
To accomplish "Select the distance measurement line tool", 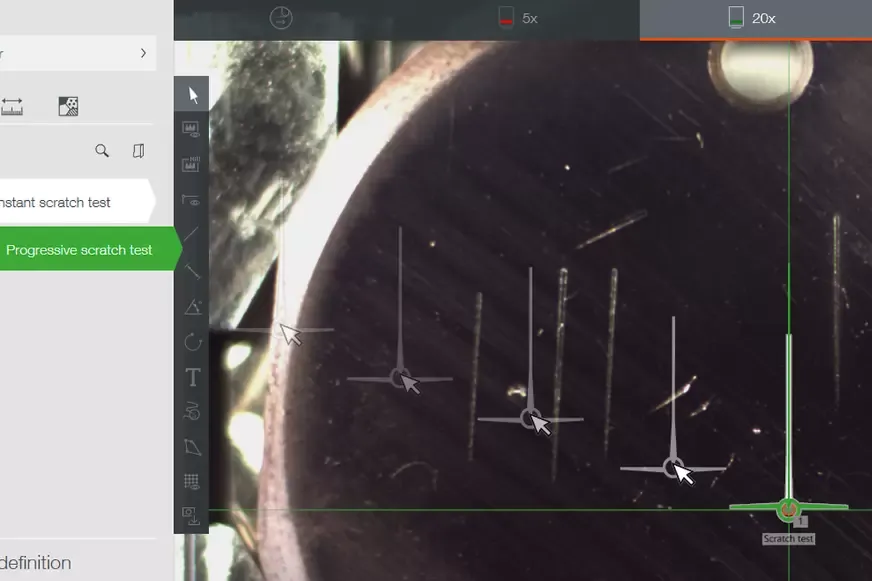I will 192,271.
